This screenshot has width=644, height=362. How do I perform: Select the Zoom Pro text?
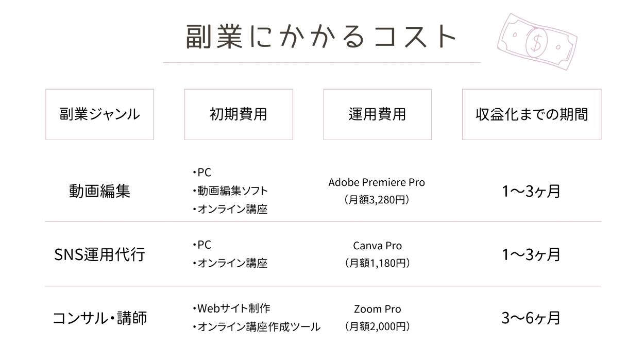click(x=377, y=309)
